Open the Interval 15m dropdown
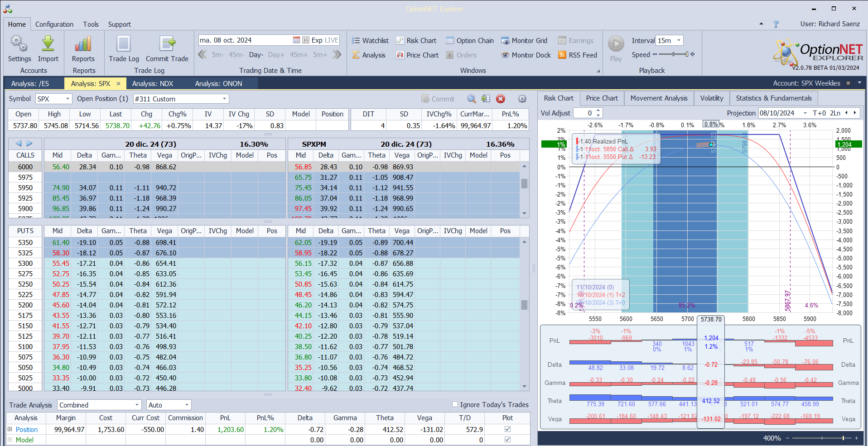 (679, 41)
